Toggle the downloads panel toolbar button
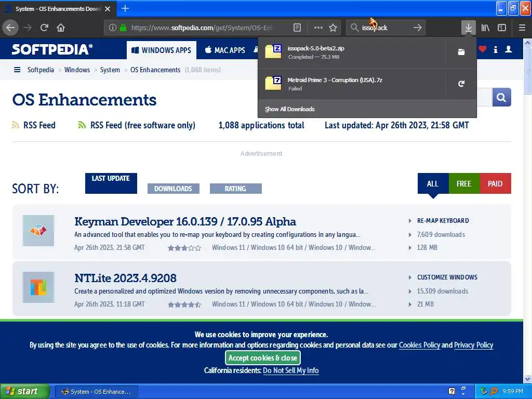 (468, 28)
